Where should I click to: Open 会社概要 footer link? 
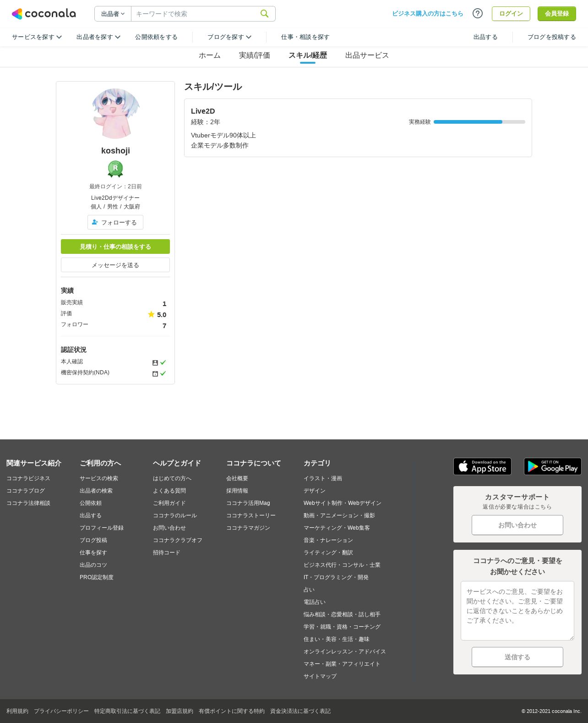point(237,478)
